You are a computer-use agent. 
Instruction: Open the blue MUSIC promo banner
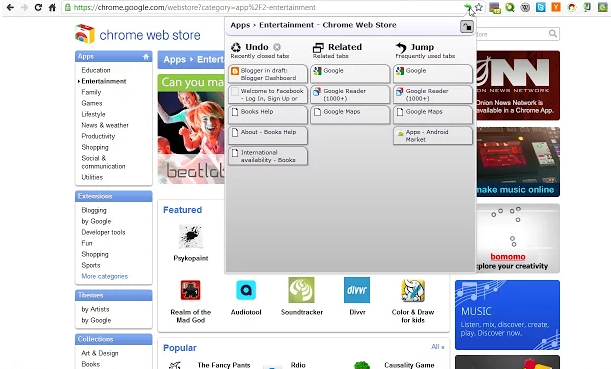coord(507,315)
